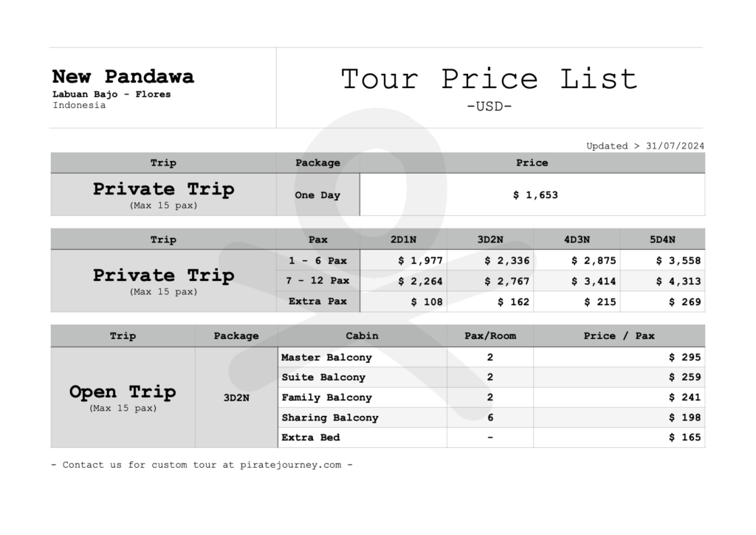Image resolution: width=756 pixels, height=535 pixels.
Task: Click the Suite Balcony cabin row
Action: [x=491, y=378]
